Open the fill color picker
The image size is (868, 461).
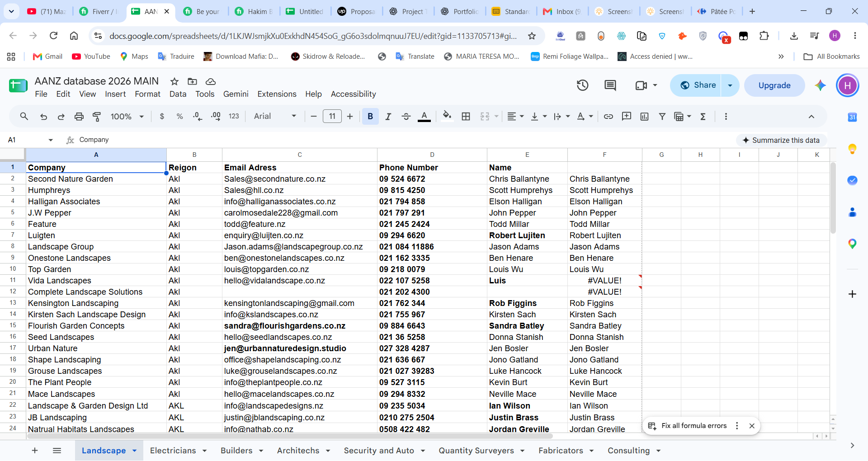(447, 117)
